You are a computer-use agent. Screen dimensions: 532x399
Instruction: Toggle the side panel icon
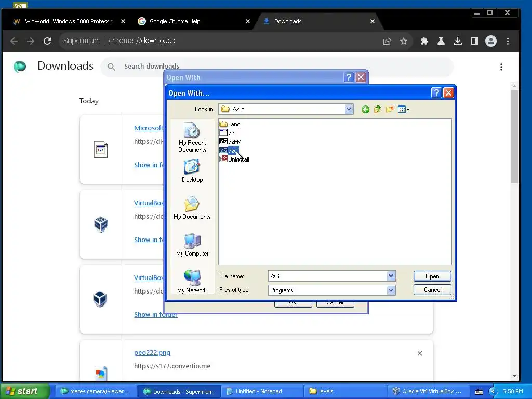(x=474, y=42)
